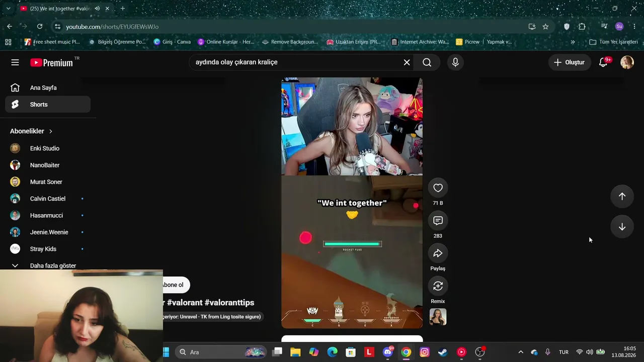The height and width of the screenshot is (362, 644).
Task: Go back in browser history
Action: click(x=10, y=27)
